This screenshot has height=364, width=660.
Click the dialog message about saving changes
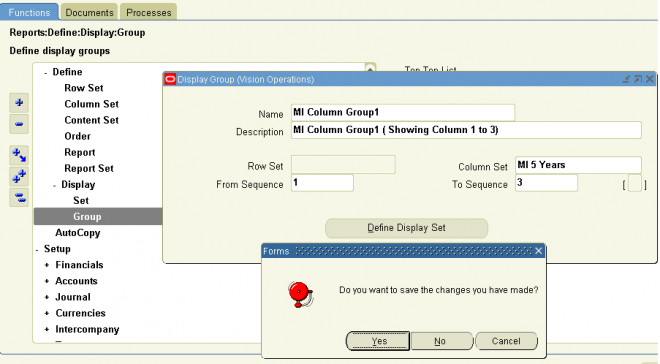click(439, 290)
